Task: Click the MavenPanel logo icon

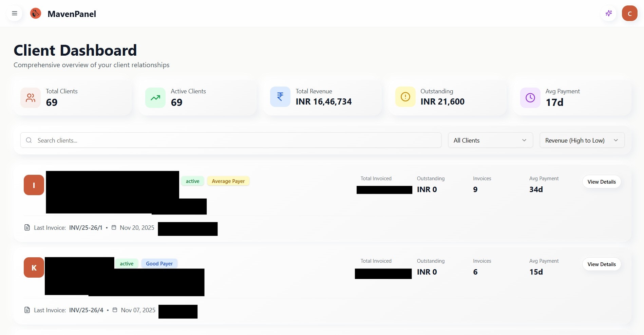Action: [x=35, y=13]
